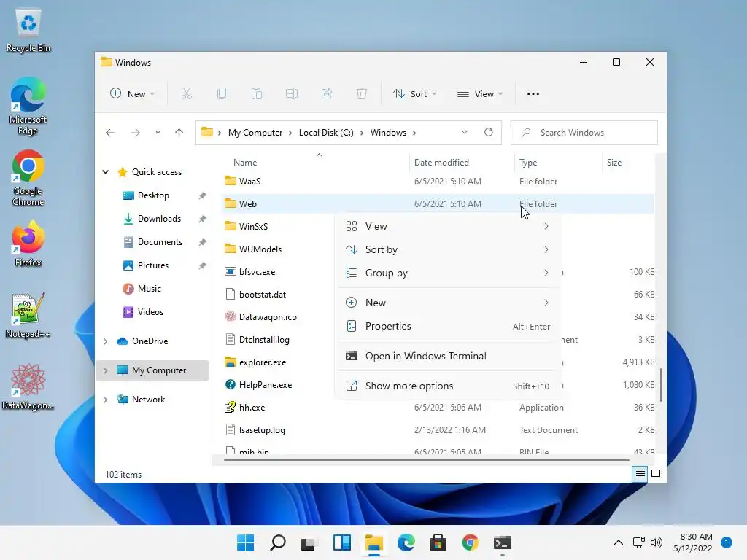The height and width of the screenshot is (560, 747).
Task: Go back with the left arrow
Action: (x=110, y=133)
